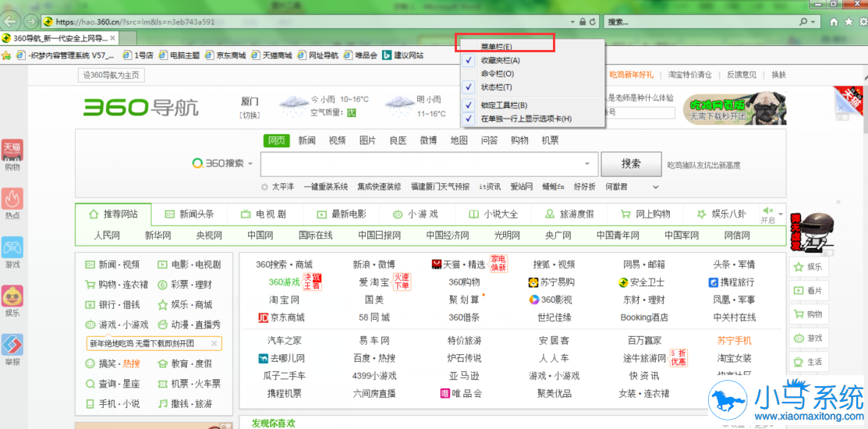Image resolution: width=868 pixels, height=429 pixels.
Task: Toggle 状态栏(T) checked menu item
Action: click(x=532, y=87)
